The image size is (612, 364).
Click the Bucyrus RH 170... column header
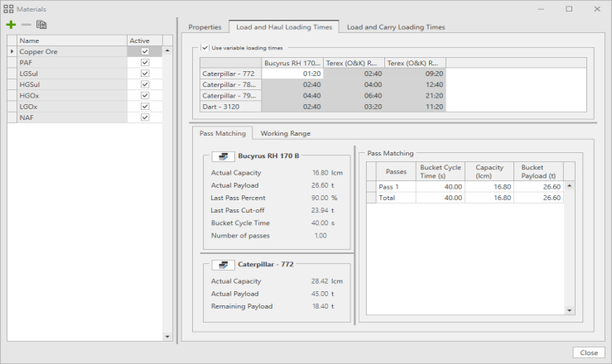coord(292,63)
